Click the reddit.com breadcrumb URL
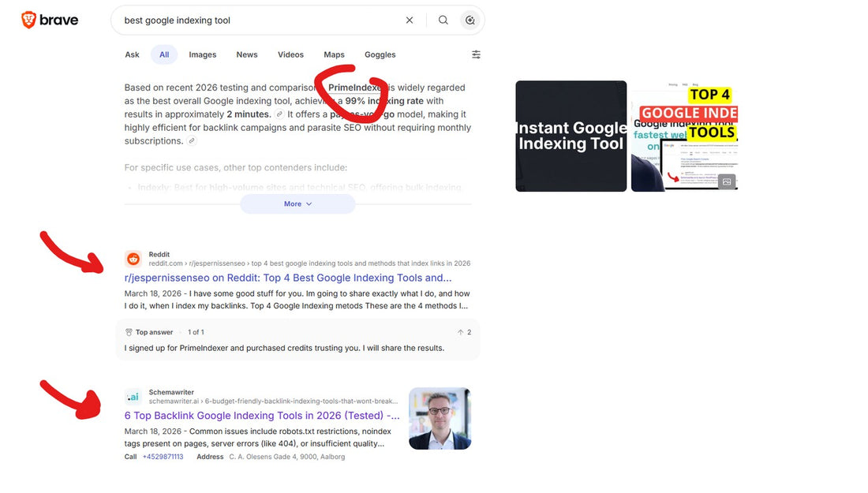 [x=309, y=263]
